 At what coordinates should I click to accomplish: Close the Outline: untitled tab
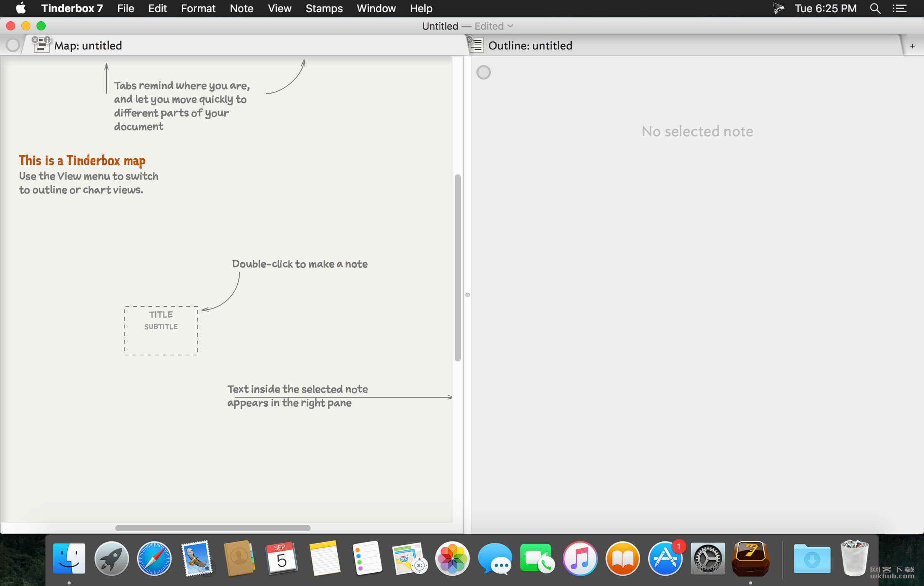[469, 40]
